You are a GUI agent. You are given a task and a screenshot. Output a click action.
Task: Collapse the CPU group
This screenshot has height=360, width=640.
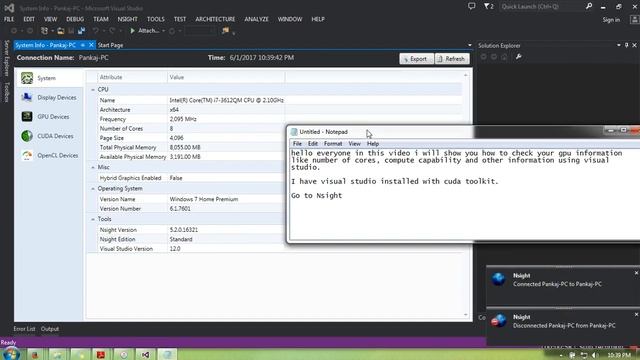point(93,89)
